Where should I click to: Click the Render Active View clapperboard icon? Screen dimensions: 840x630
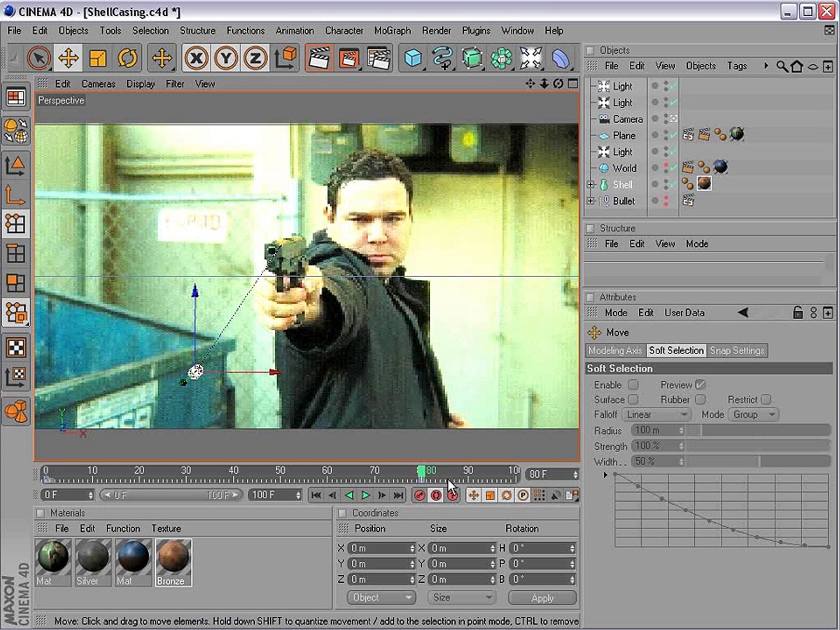(318, 58)
